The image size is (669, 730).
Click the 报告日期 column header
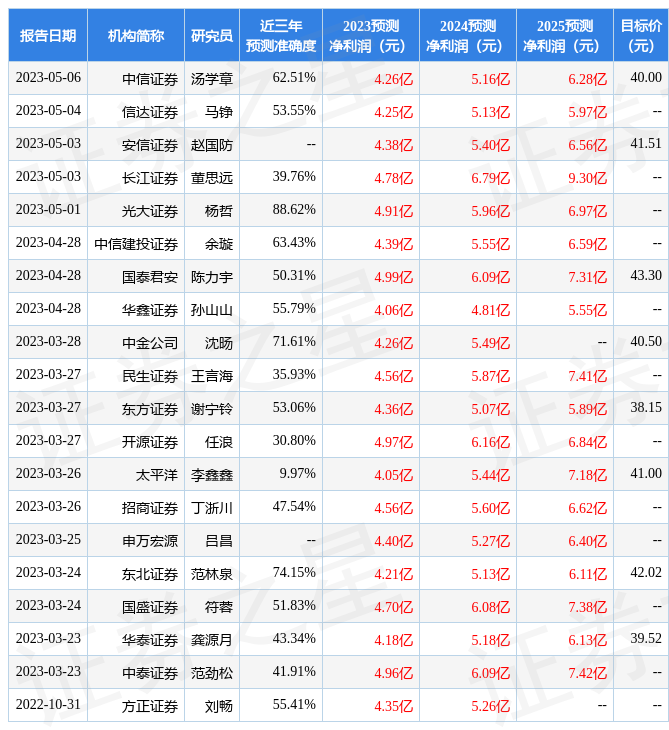[x=48, y=36]
